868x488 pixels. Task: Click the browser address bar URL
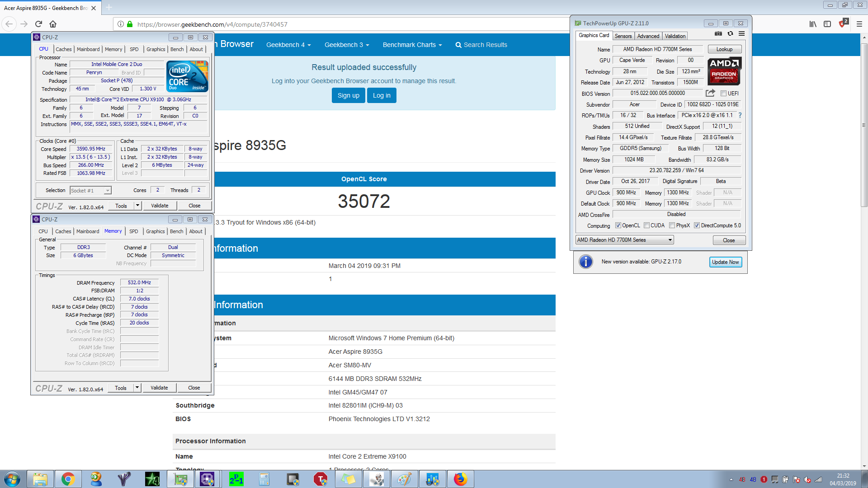(x=212, y=24)
